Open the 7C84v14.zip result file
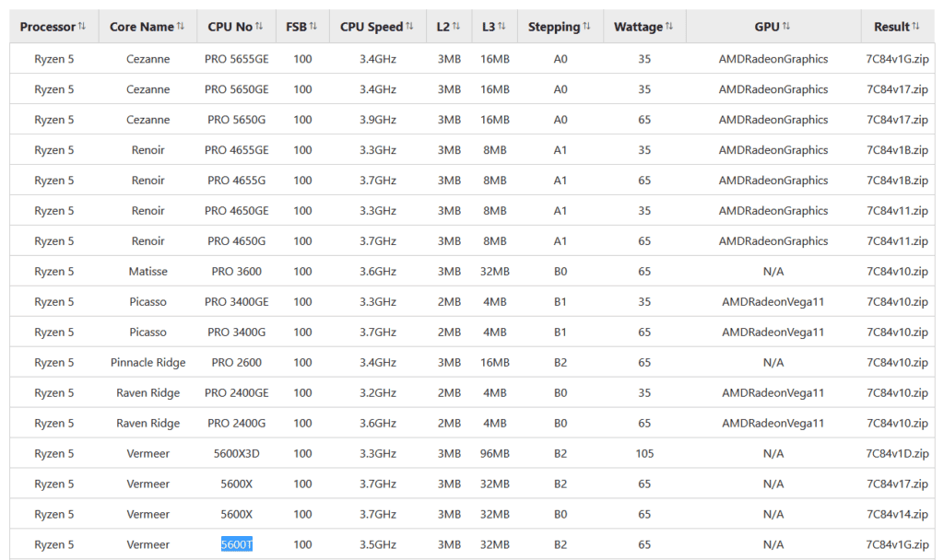 pos(896,514)
